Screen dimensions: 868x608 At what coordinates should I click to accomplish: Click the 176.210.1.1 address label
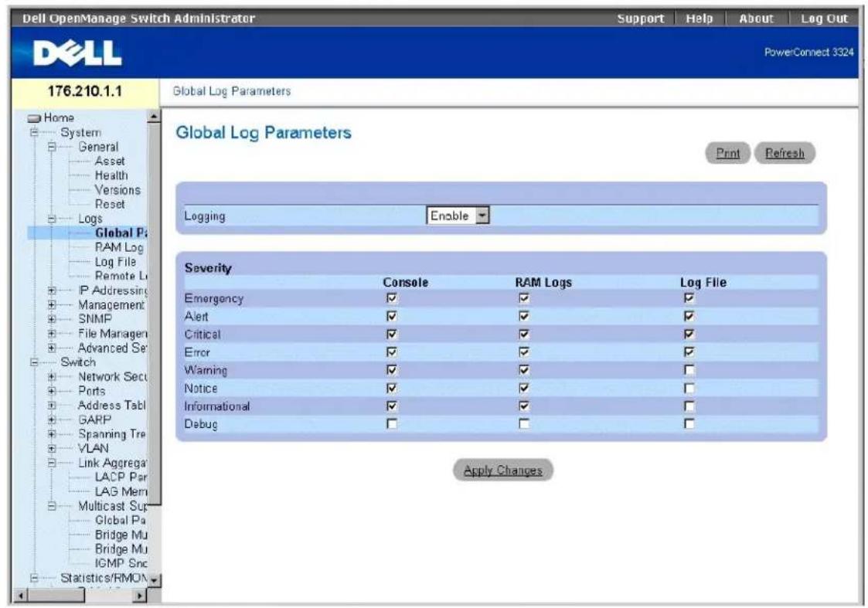tap(85, 91)
